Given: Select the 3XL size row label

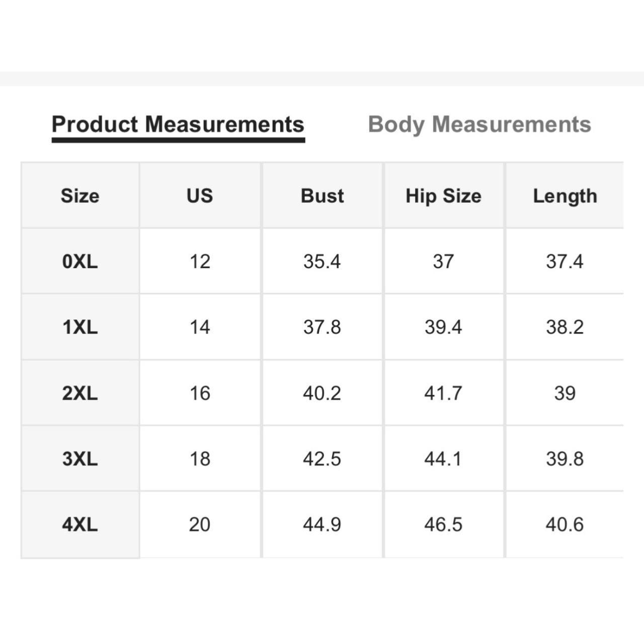Looking at the screenshot, I should point(80,459).
